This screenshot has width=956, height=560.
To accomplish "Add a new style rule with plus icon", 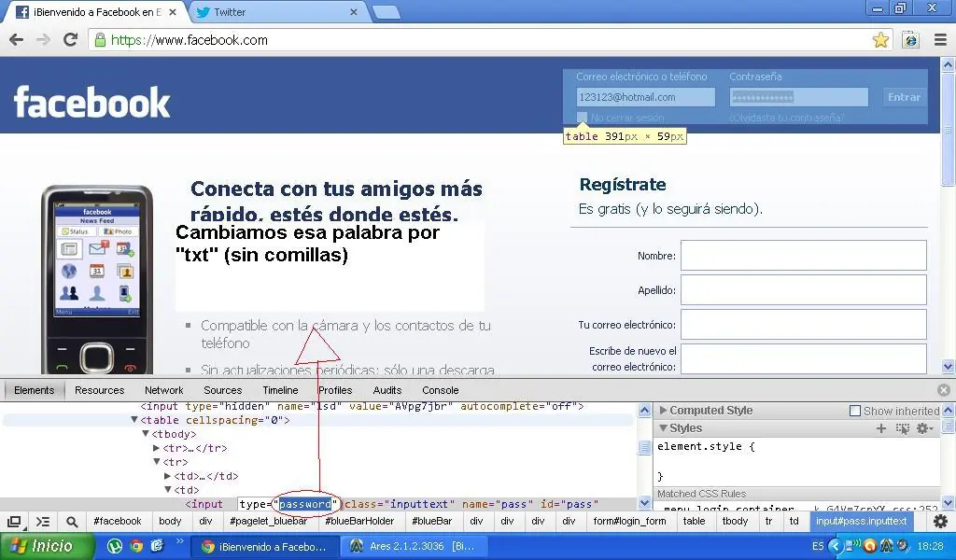I will point(881,428).
